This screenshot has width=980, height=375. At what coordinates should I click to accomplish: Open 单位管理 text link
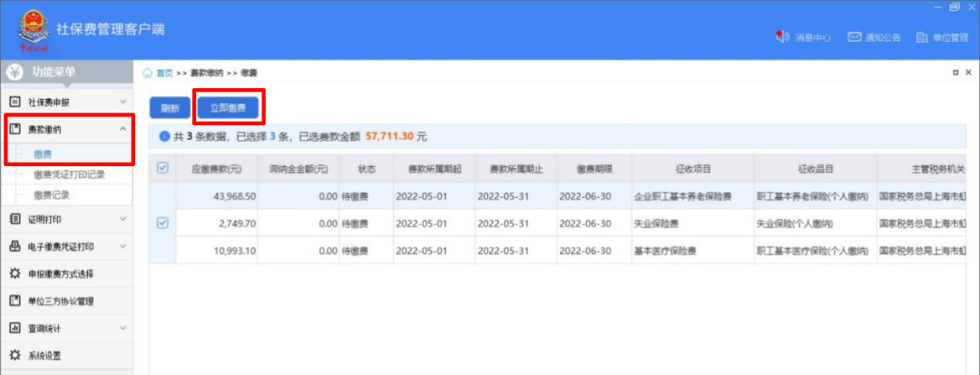[x=951, y=37]
